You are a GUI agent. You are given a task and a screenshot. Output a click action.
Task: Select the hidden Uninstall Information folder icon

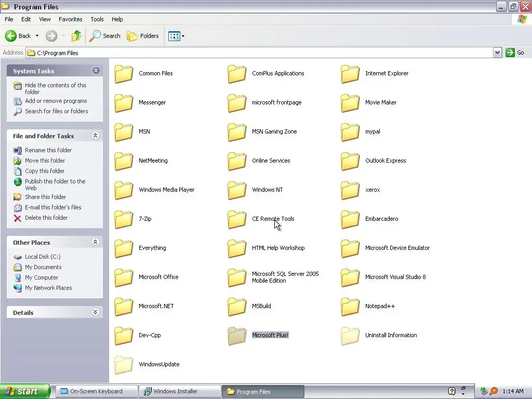coord(350,336)
